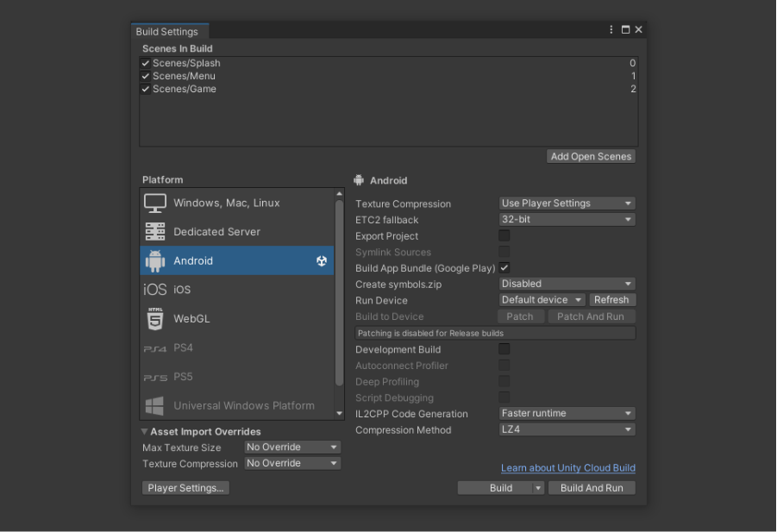This screenshot has width=777, height=532.
Task: Click the platform list scrollbar thumb
Action: point(340,292)
